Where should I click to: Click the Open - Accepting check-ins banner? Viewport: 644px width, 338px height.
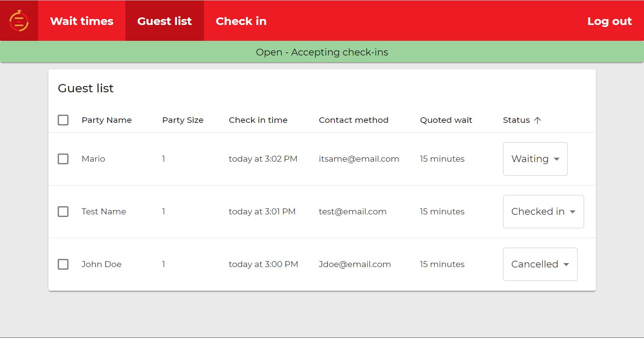pos(322,52)
